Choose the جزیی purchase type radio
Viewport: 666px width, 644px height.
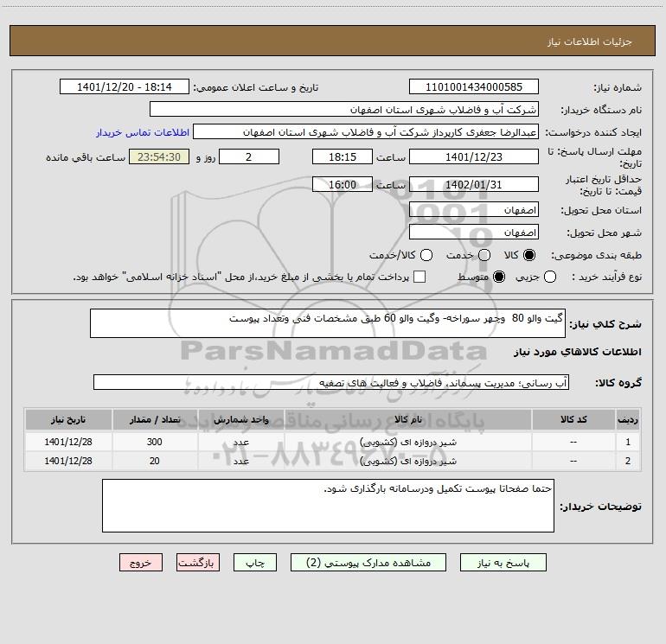(549, 277)
